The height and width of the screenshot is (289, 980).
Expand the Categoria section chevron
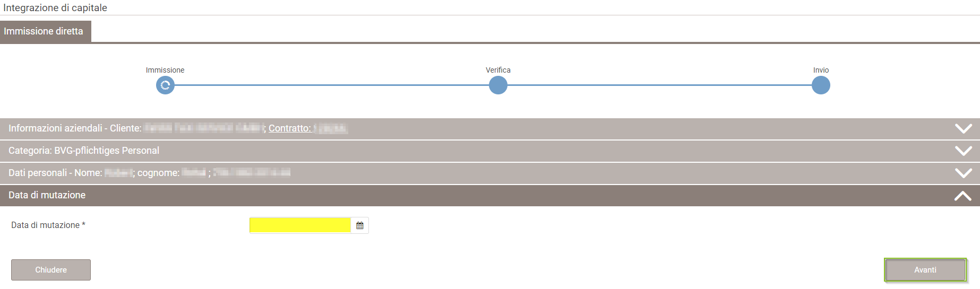[x=963, y=151]
